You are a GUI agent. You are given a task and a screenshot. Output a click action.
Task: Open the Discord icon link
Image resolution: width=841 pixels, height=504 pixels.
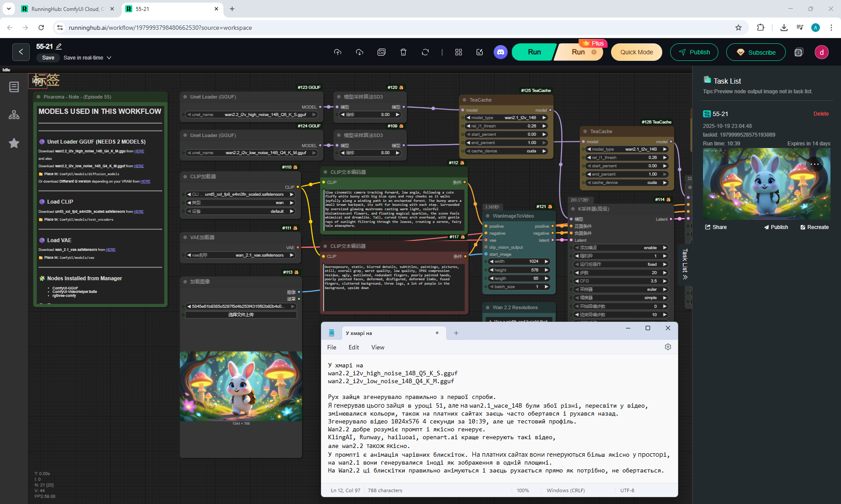pos(501,52)
